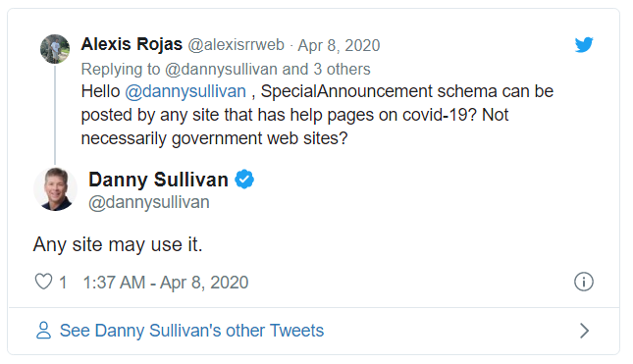The image size is (633, 364).
Task: Click the Danny Sullivan display name
Action: coord(158,180)
